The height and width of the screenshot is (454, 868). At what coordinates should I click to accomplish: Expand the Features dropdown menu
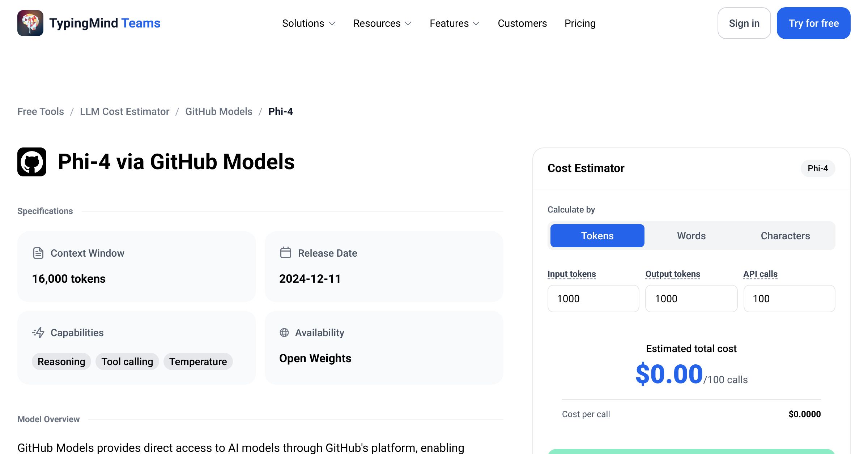455,23
